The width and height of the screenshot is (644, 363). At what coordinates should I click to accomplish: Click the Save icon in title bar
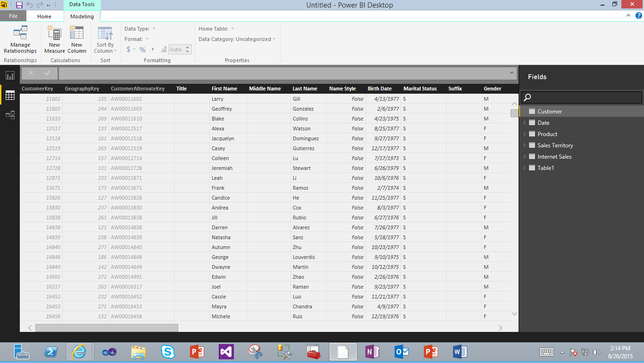(19, 5)
